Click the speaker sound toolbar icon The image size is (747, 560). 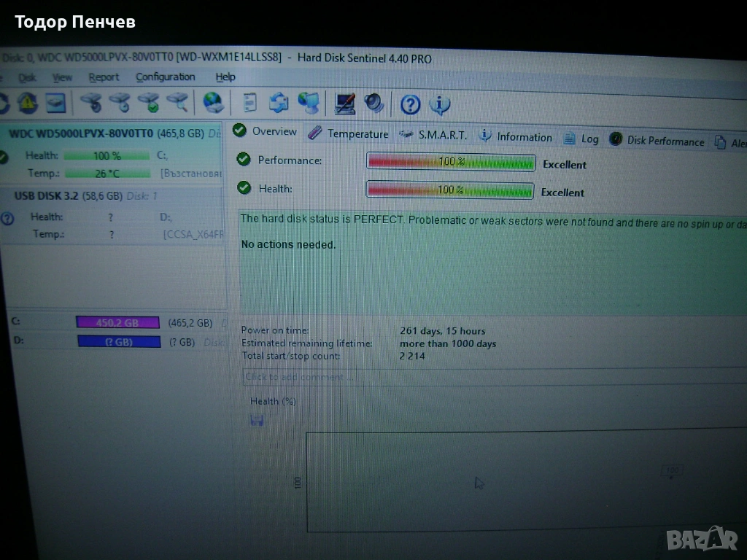point(375,104)
